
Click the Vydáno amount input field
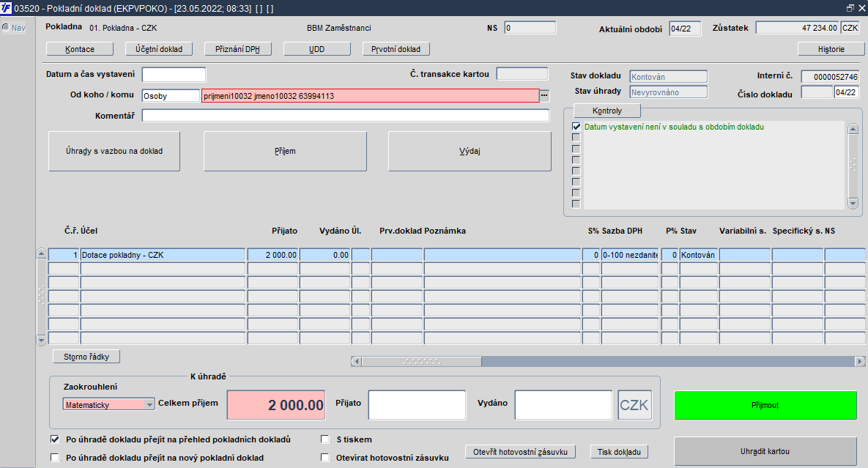pyautogui.click(x=563, y=405)
